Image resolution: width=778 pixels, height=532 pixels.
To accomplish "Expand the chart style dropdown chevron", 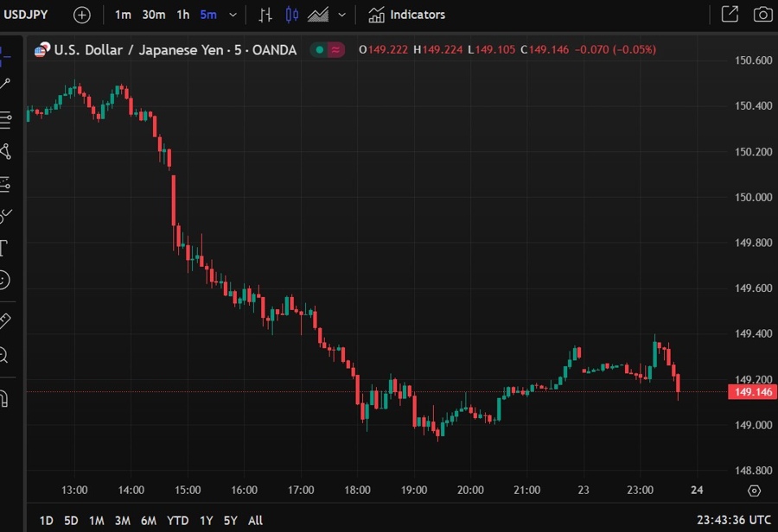I will 341,15.
